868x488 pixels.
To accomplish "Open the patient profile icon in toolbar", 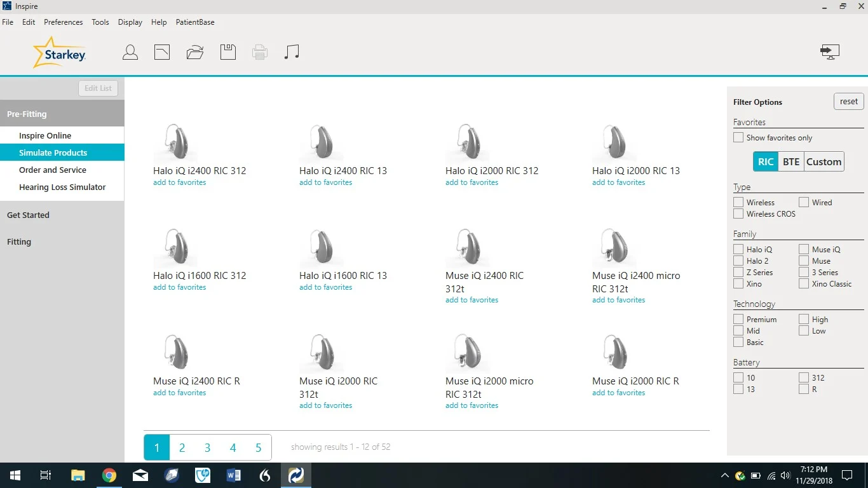I will [x=130, y=52].
